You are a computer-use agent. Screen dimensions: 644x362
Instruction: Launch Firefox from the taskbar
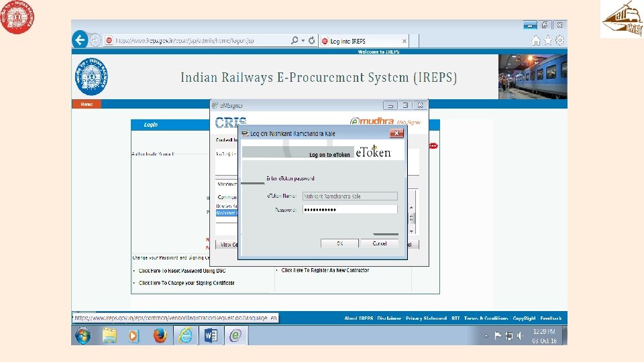(160, 336)
